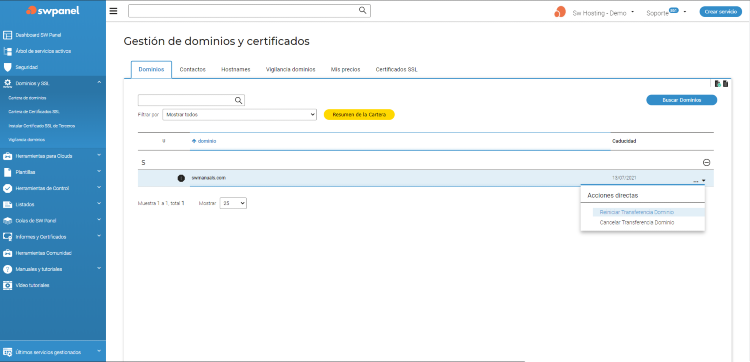Open Instalar Certificado SSL de Terceros link
Screen dimensions: 750x362
[42, 126]
